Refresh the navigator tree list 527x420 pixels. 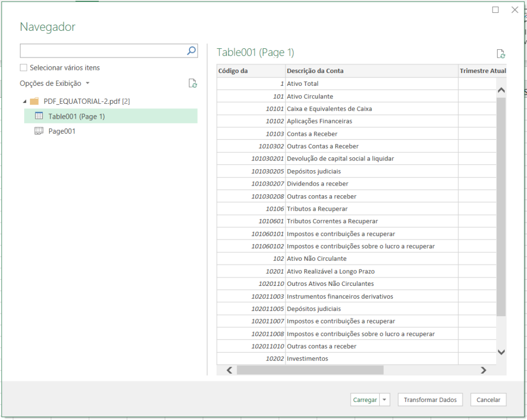pos(192,83)
